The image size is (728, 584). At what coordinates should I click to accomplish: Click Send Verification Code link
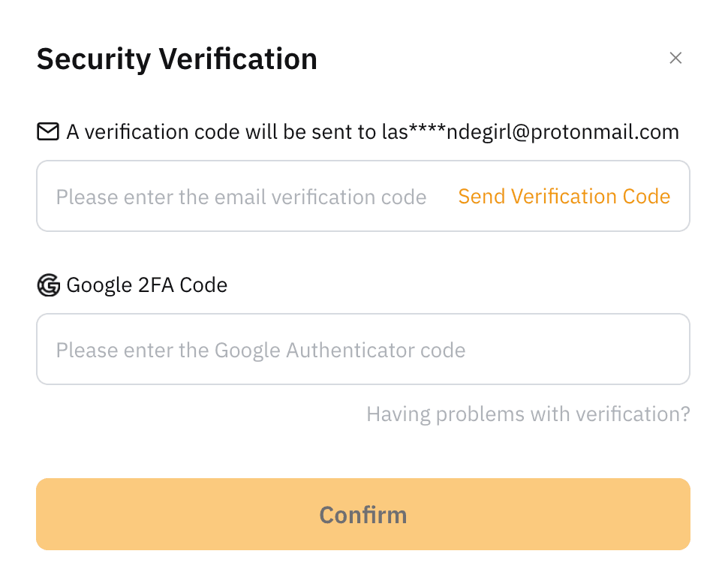coord(564,197)
